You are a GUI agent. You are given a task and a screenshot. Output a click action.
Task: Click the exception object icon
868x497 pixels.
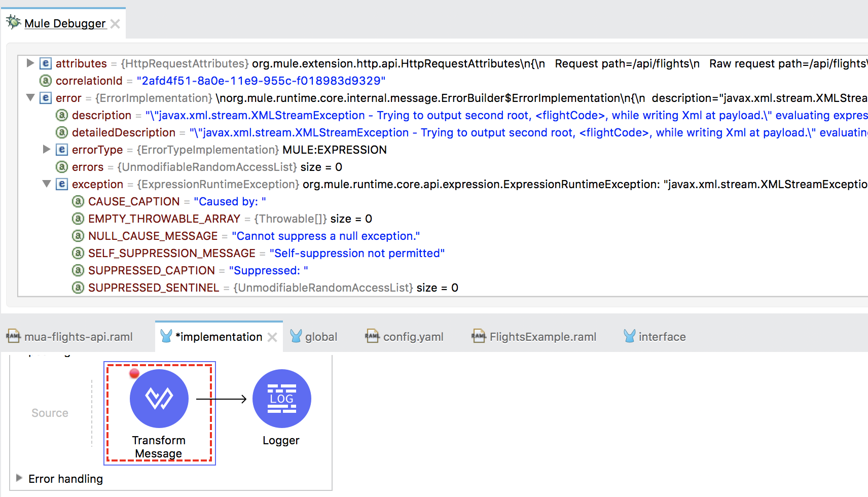[x=62, y=184]
